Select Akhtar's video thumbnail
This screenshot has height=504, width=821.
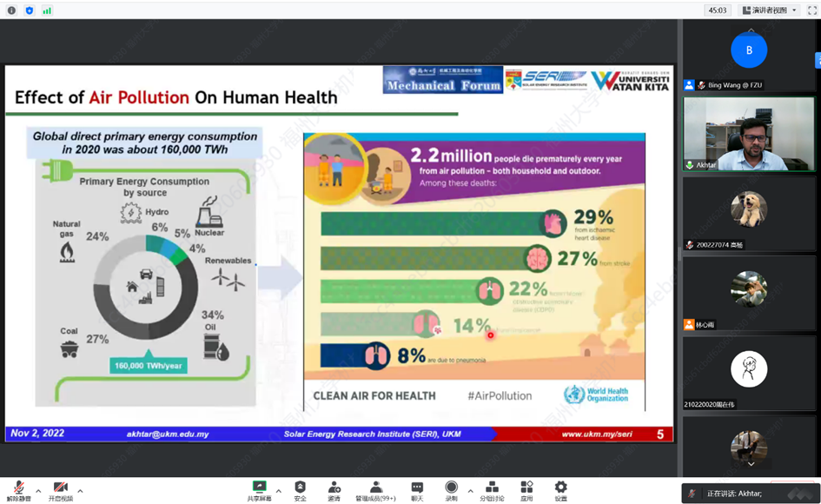coord(749,133)
